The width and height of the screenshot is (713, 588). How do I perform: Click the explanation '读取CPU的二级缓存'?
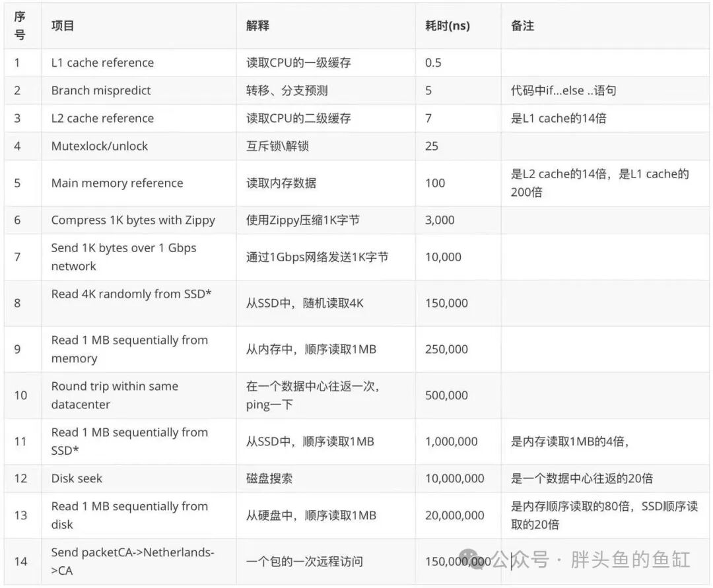(299, 118)
